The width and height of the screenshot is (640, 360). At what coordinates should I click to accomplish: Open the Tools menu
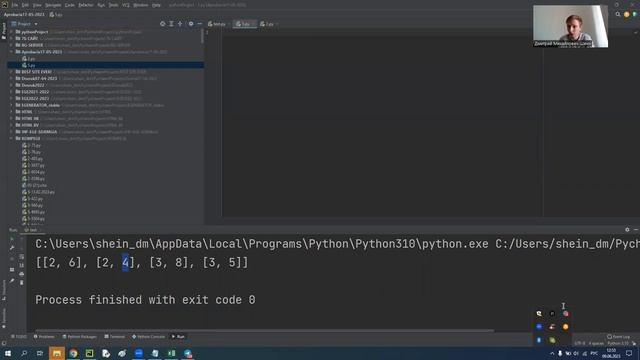(x=113, y=5)
